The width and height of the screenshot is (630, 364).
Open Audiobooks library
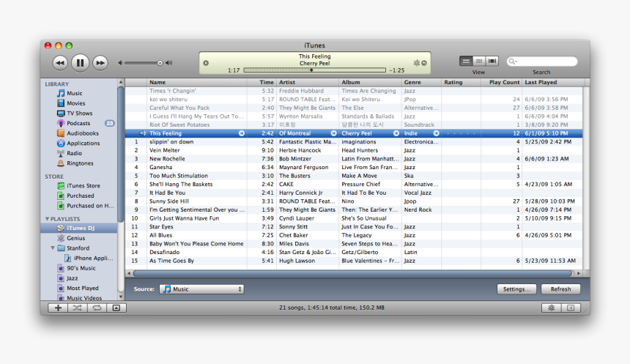82,133
